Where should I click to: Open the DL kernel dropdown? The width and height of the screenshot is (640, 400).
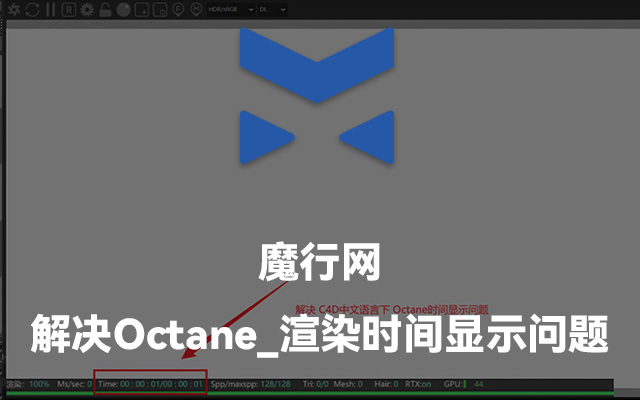[x=272, y=9]
